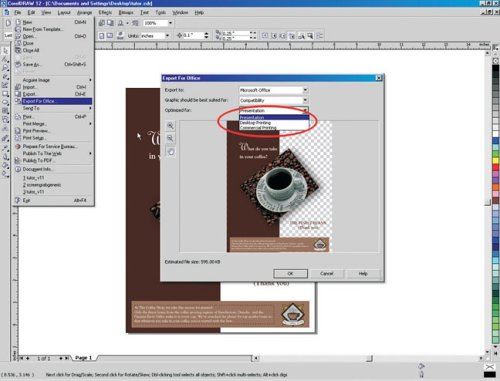Choose Document Info in File menu

[53, 169]
